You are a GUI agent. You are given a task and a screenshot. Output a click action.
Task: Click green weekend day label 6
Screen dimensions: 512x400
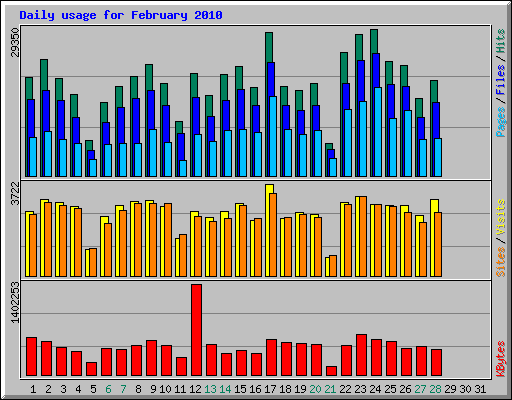point(108,389)
